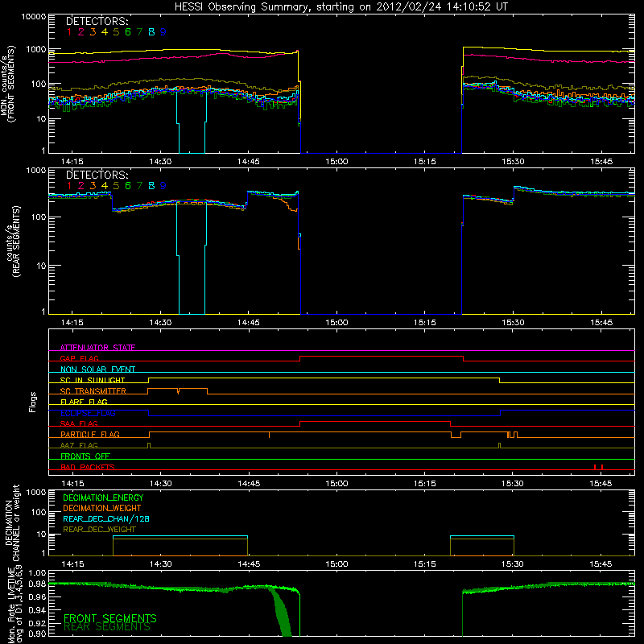The height and width of the screenshot is (644, 644).
Task: Select detector 7 in rear segments legend
Action: (x=139, y=186)
